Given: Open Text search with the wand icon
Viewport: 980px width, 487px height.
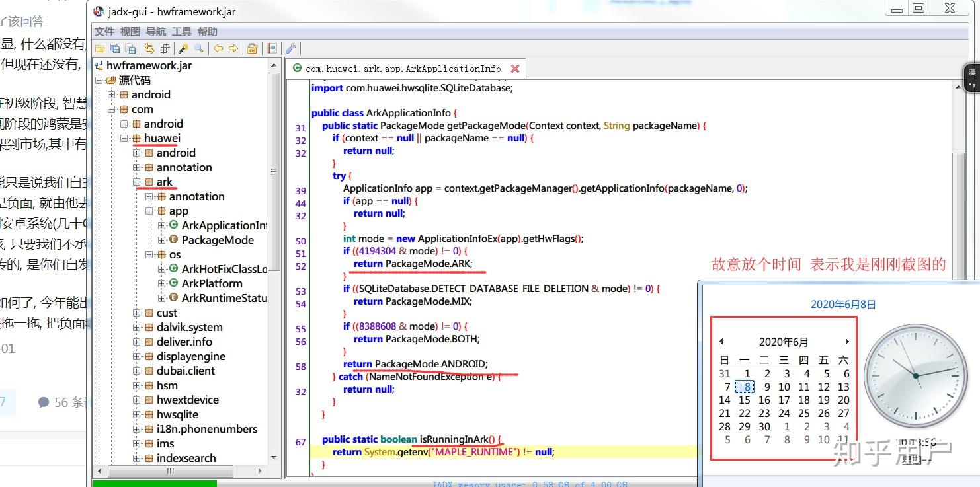Looking at the screenshot, I should coord(184,48).
